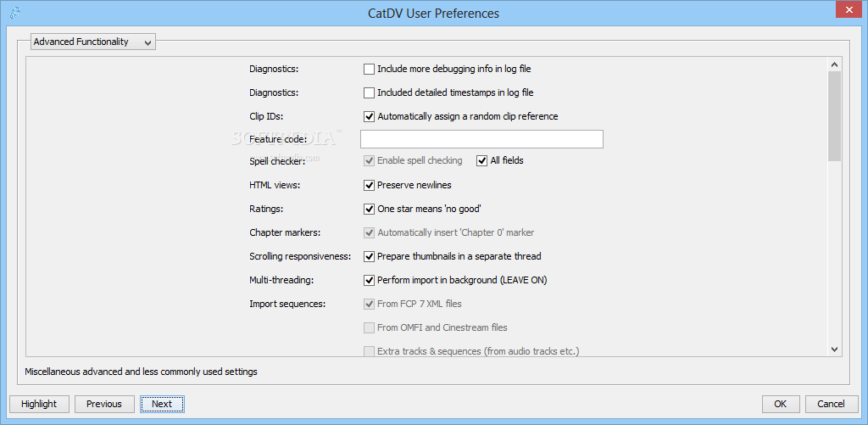
Task: Click the 'HTML views:' label
Action: pos(275,185)
